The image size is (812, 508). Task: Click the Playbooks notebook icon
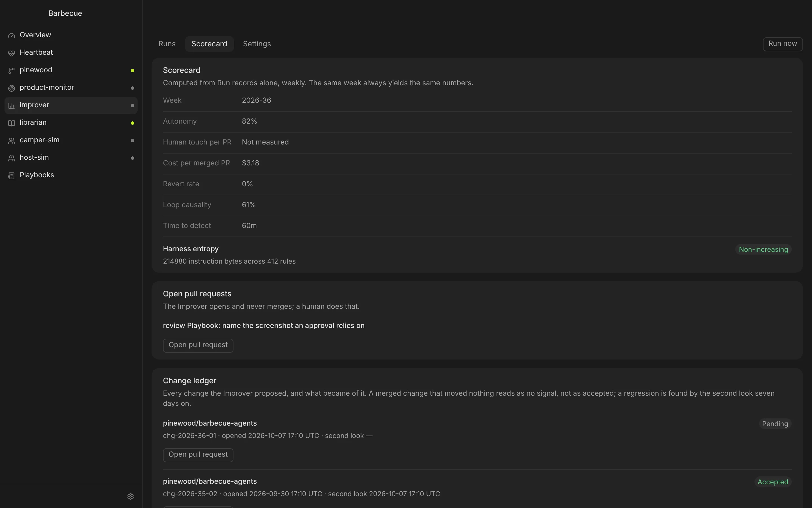pos(11,175)
